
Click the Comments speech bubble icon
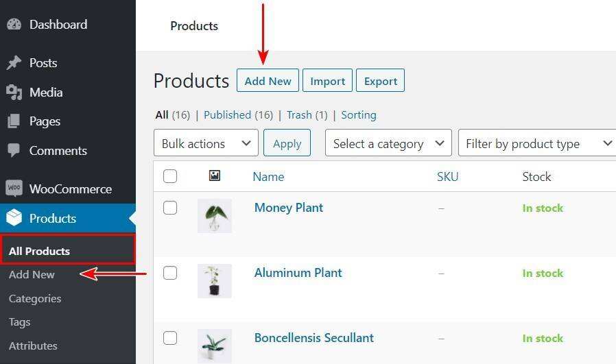coord(14,151)
